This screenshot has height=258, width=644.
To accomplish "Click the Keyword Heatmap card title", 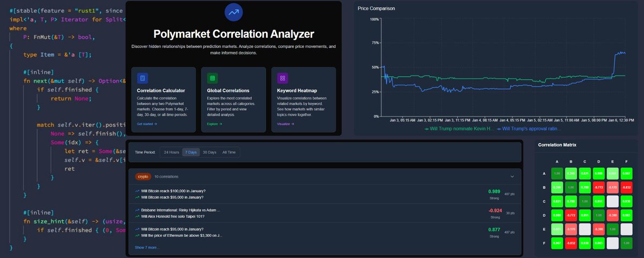I will 296,91.
